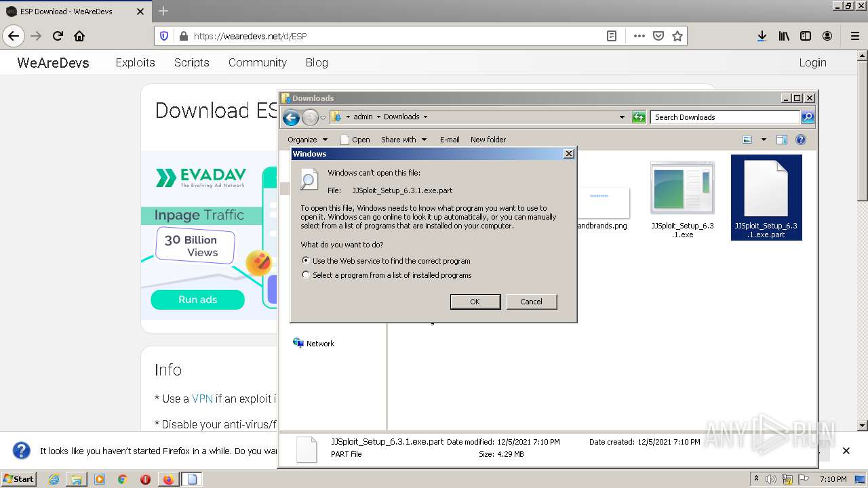Click the Explorer forward button

click(310, 117)
